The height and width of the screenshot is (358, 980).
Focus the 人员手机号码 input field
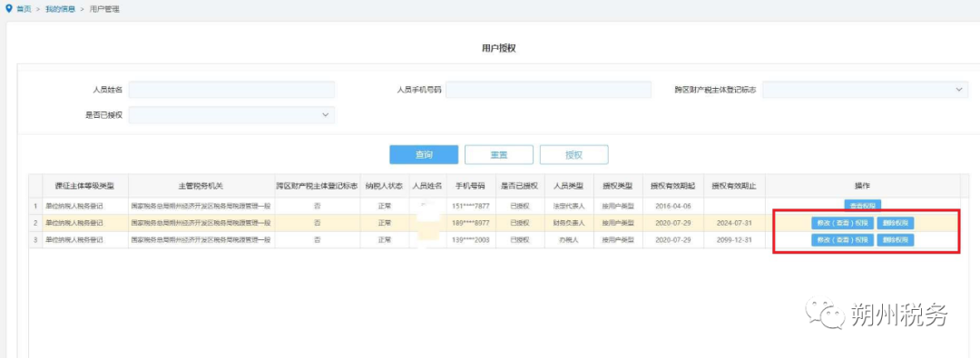548,90
